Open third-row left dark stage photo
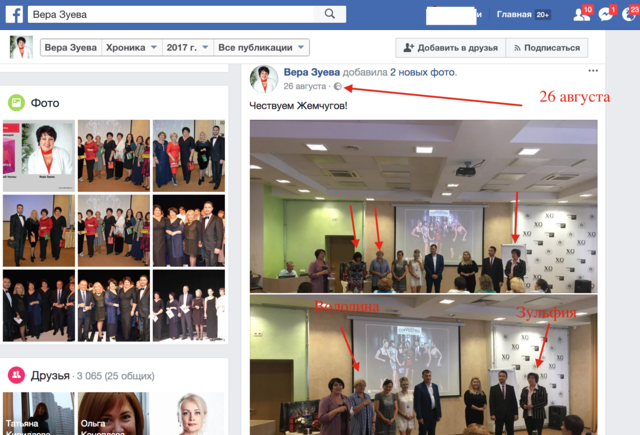 [x=39, y=305]
